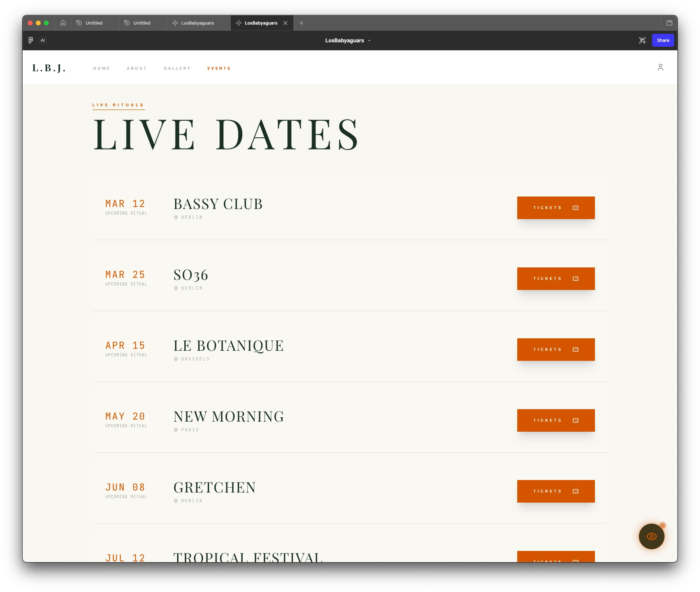Open the home tab icon
The width and height of the screenshot is (700, 592).
click(x=63, y=23)
